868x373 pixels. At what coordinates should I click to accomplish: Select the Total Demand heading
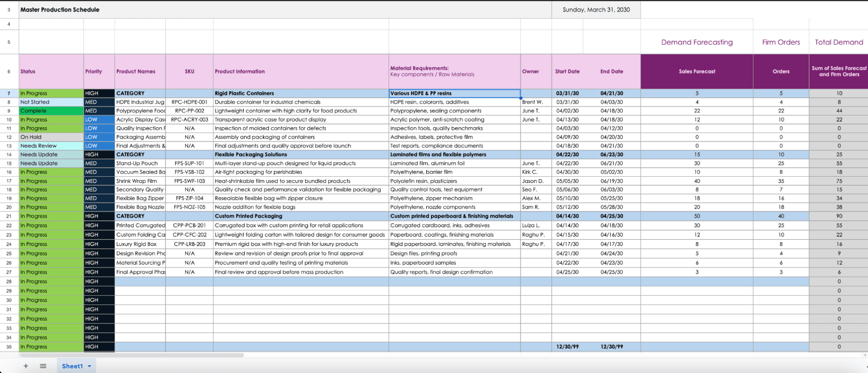tap(838, 42)
